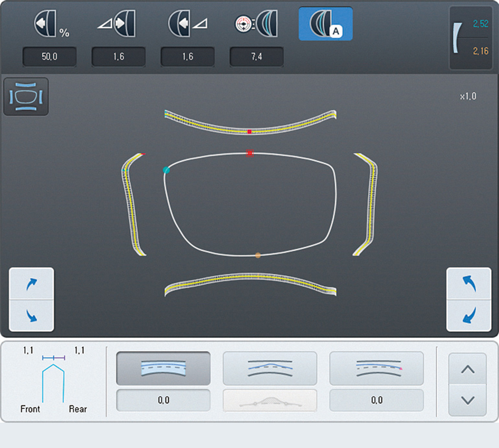The height and width of the screenshot is (448, 499).
Task: Select the rear-surface bevel distance icon
Action: (x=187, y=24)
